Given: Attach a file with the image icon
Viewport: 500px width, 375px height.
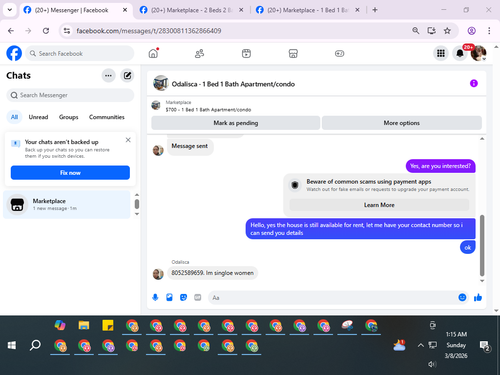Looking at the screenshot, I should [169, 297].
